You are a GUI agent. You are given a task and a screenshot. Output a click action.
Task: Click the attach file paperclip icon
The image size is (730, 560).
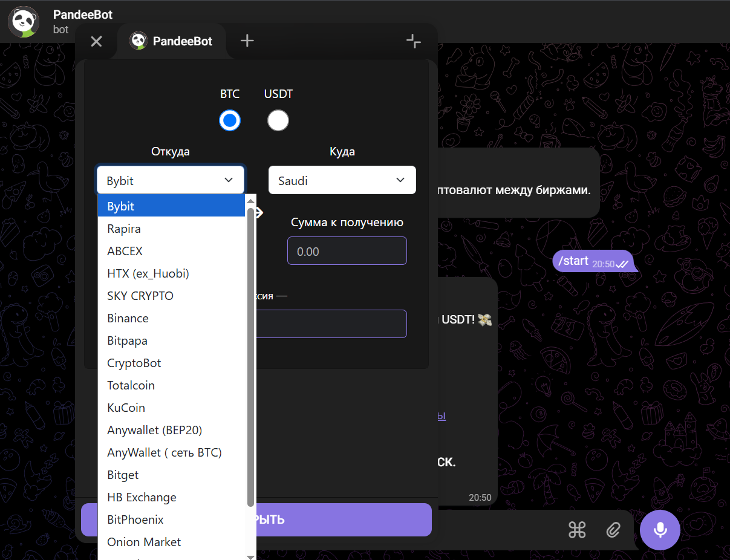tap(613, 530)
